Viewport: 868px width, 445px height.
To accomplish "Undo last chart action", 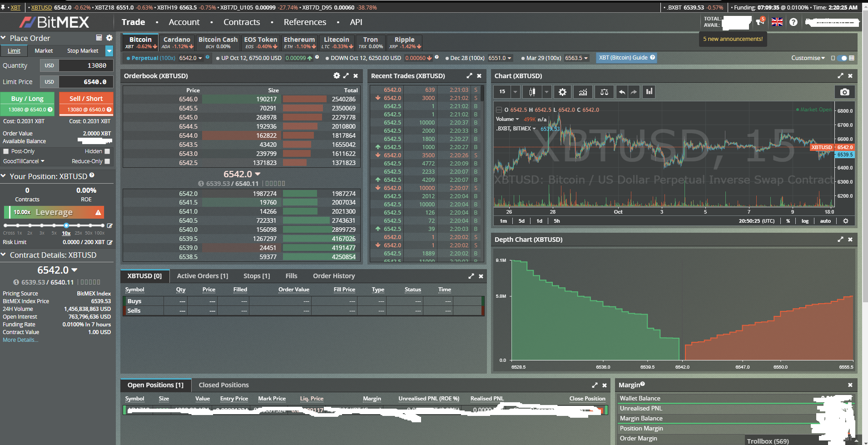I will coord(622,92).
